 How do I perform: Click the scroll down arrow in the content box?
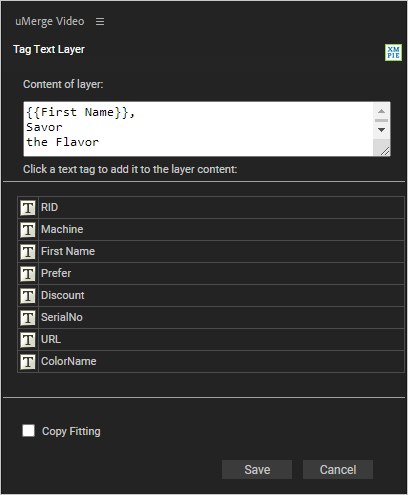(x=382, y=130)
